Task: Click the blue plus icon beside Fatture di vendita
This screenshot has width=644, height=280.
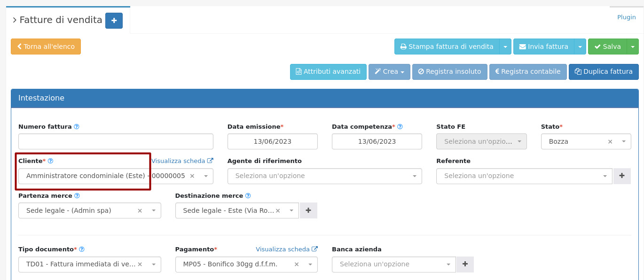Action: pyautogui.click(x=114, y=21)
